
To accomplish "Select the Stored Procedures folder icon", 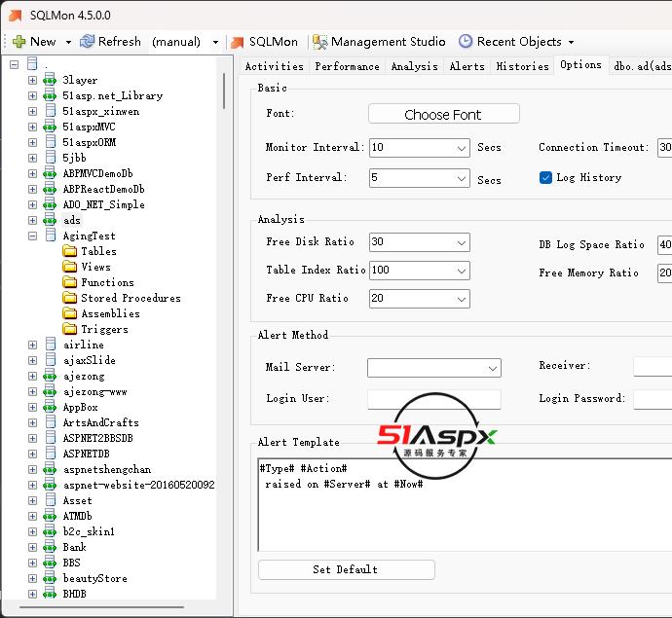I will click(70, 298).
